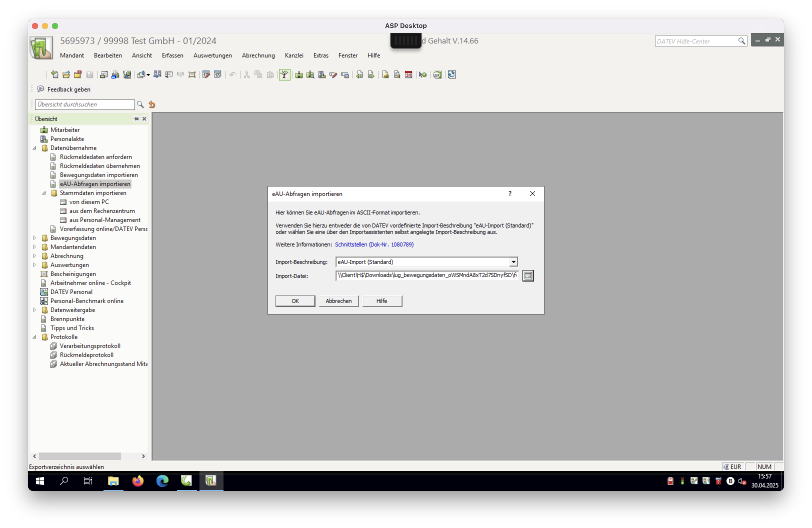812x528 pixels.
Task: Open the Import-Beschreibung dropdown
Action: [x=513, y=262]
